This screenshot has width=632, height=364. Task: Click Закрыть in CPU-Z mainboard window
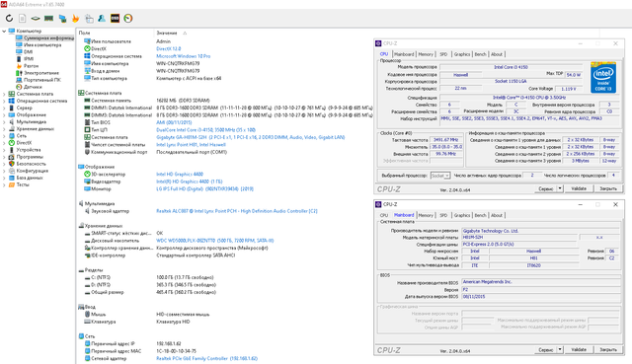608,349
